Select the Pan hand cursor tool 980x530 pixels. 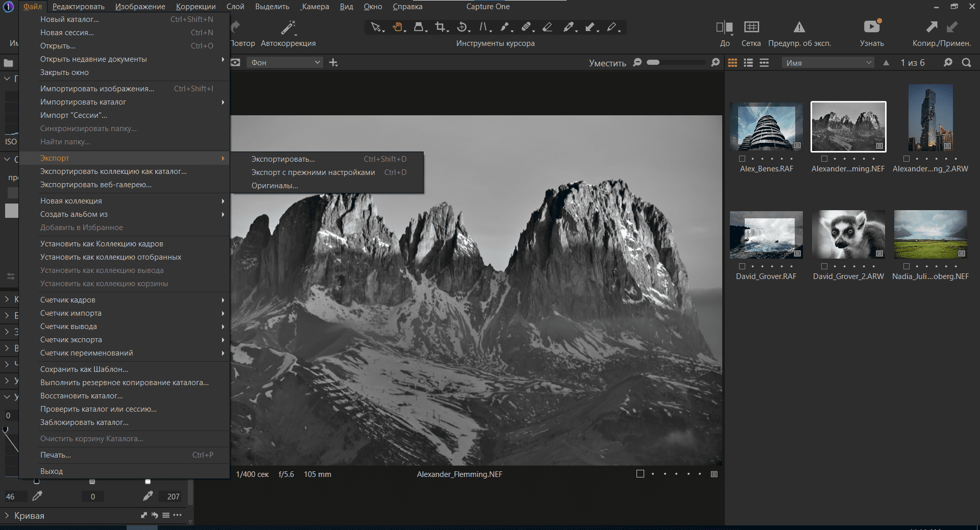(x=397, y=27)
